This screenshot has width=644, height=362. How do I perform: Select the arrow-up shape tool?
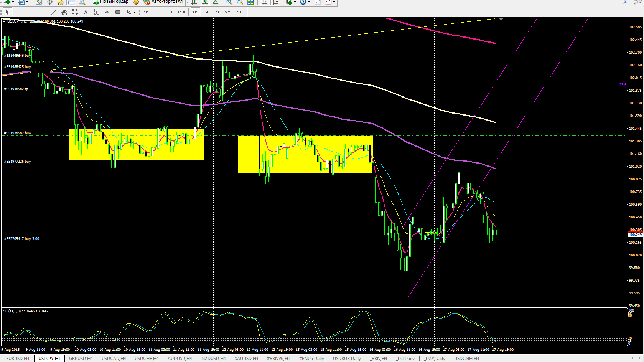[x=107, y=12]
